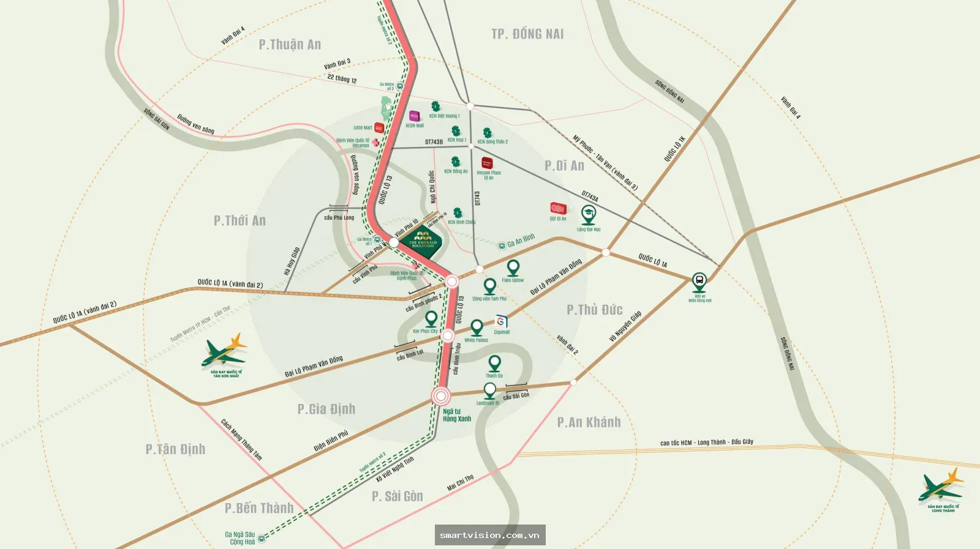Click the Vạn Phúc City location pin
The width and height of the screenshot is (980, 549).
[x=431, y=319]
